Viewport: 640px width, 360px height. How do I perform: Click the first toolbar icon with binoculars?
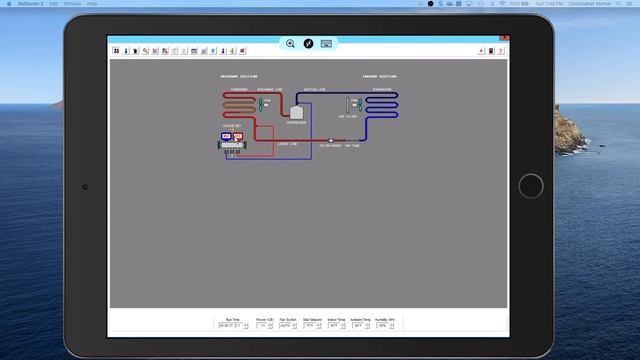[116, 51]
